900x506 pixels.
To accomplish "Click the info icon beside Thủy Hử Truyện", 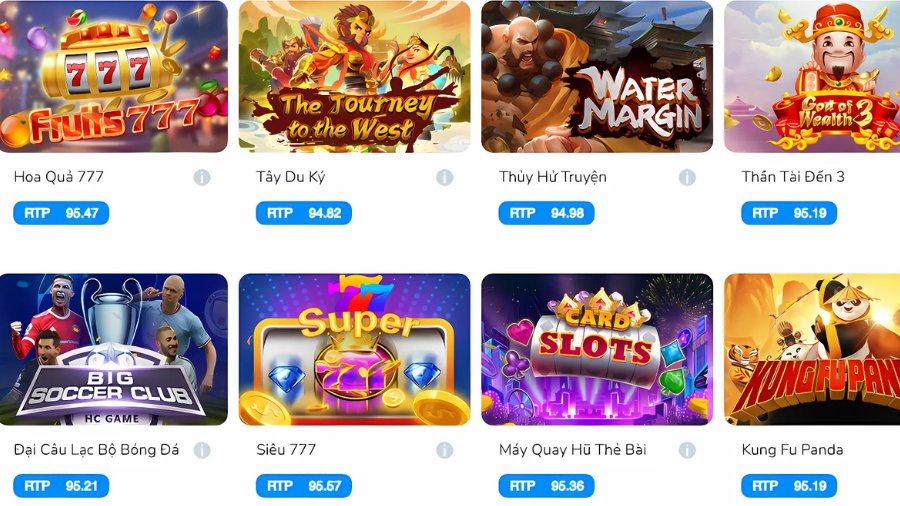I will 687,177.
